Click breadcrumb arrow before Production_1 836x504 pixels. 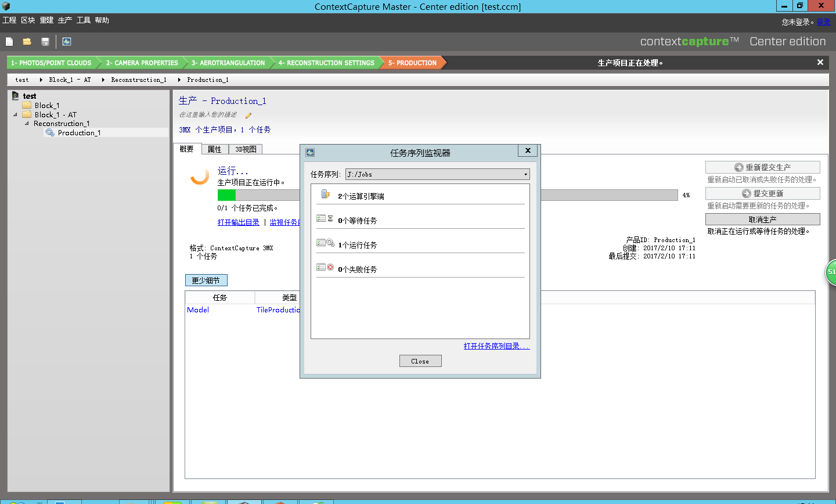[179, 80]
